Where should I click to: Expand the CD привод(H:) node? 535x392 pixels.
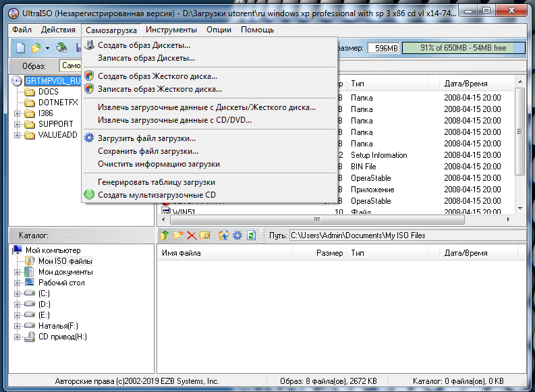(x=17, y=337)
